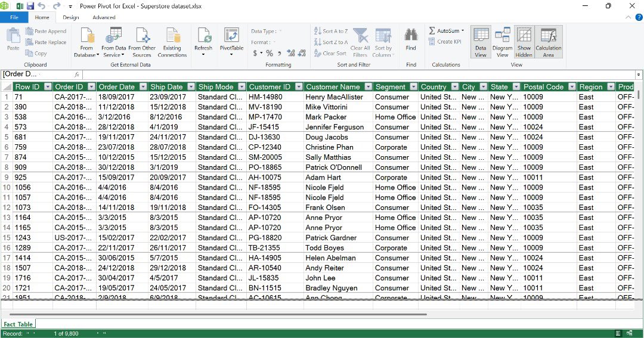
Task: Open Existing Connections dialog
Action: [172, 42]
